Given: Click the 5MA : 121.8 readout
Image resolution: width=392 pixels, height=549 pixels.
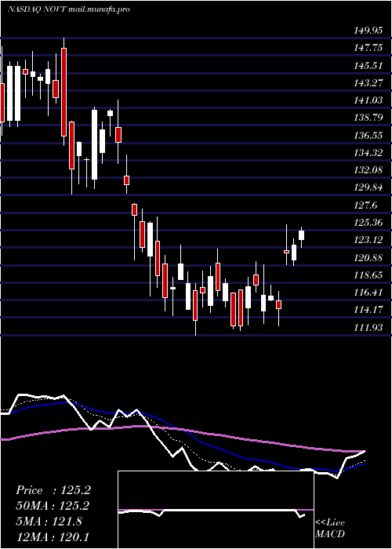Looking at the screenshot, I should coord(49,522).
